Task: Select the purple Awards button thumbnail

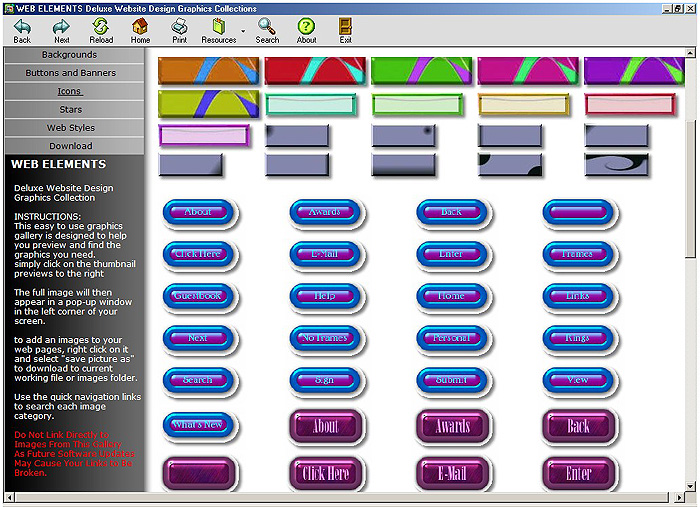Action: coord(452,426)
